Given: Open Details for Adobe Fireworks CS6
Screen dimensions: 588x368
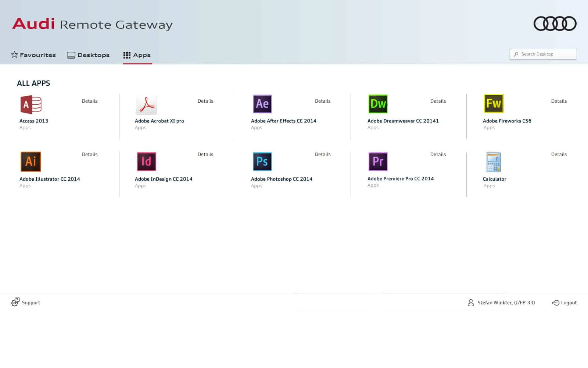Looking at the screenshot, I should [559, 101].
